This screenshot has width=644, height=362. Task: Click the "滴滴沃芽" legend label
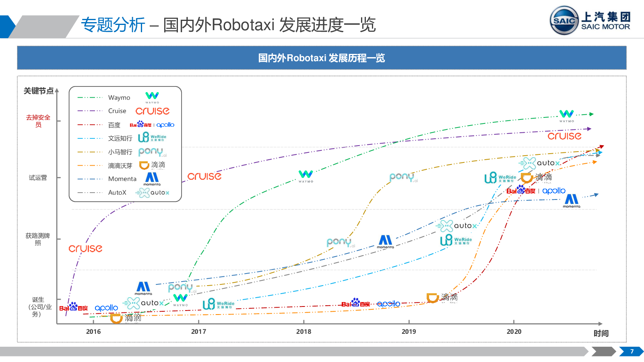pos(120,166)
